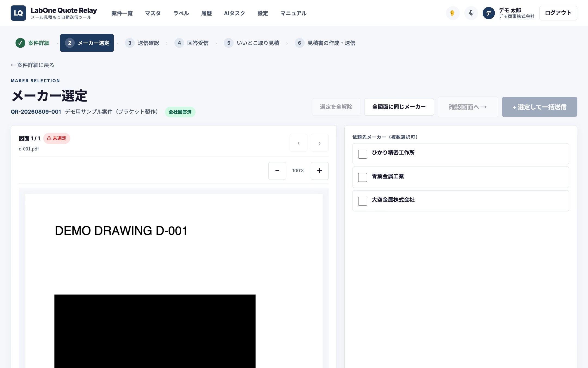Go to step 6 見積書の作成・送信
The width and height of the screenshot is (588, 368).
click(x=325, y=43)
